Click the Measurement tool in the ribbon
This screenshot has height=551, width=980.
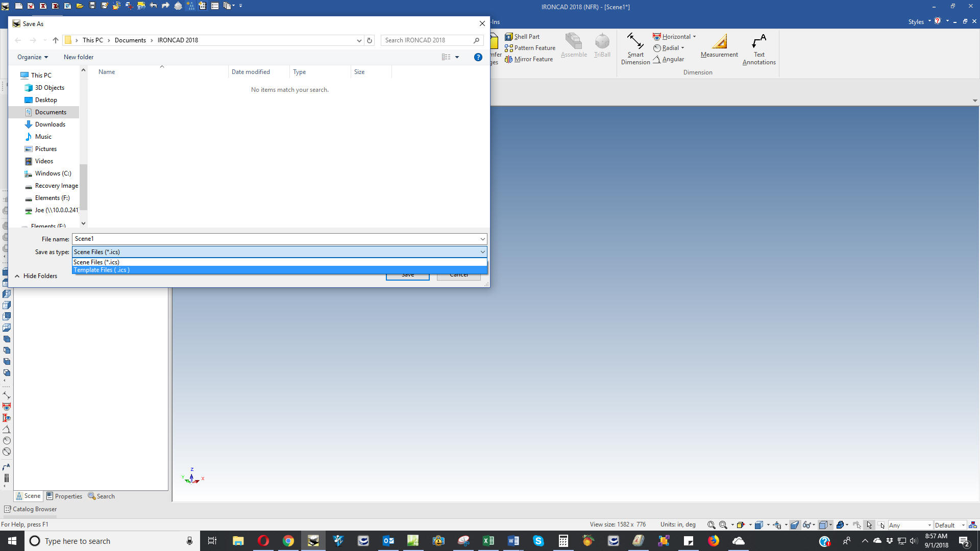pos(719,46)
